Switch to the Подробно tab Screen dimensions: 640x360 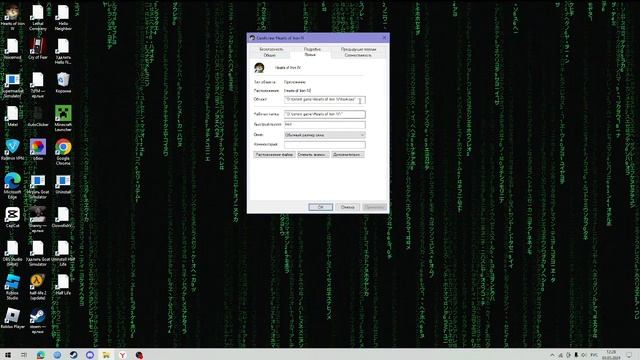[x=312, y=49]
